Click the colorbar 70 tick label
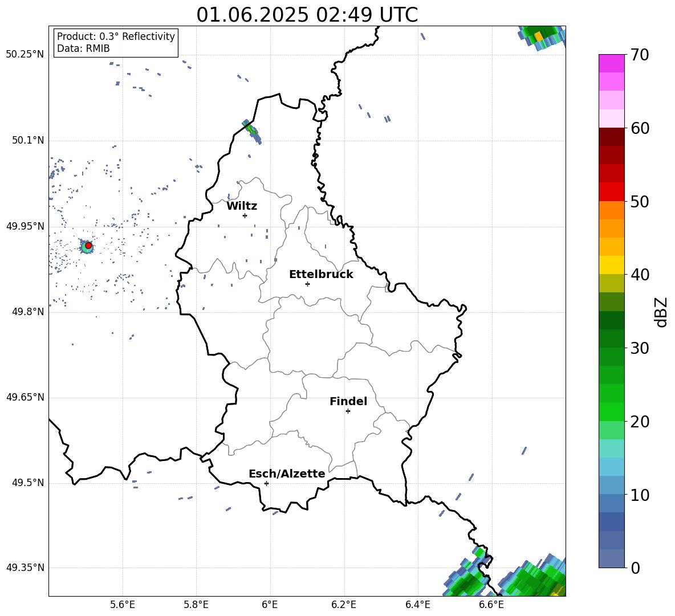This screenshot has width=675, height=616. (640, 55)
